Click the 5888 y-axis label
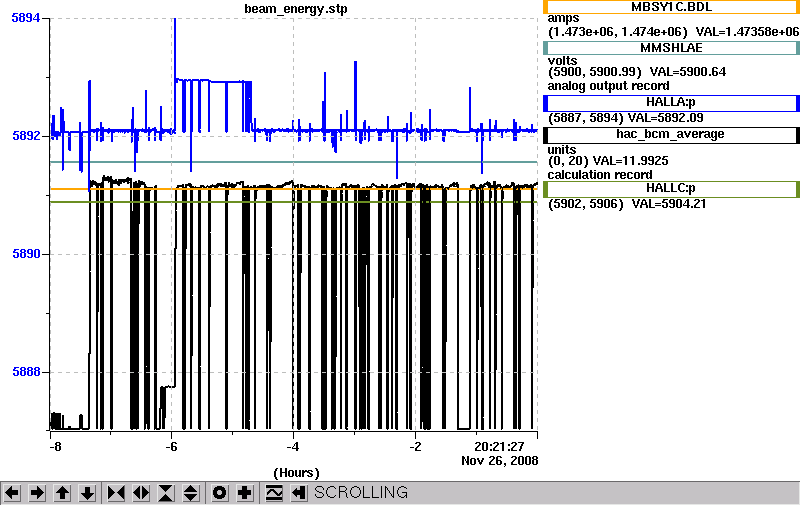This screenshot has width=800, height=505. [26, 372]
